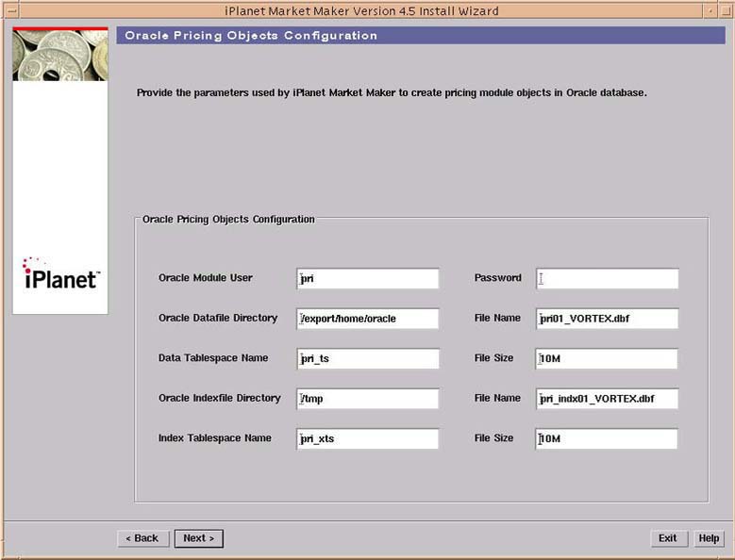Click the Data Tablespace Name label

point(213,358)
